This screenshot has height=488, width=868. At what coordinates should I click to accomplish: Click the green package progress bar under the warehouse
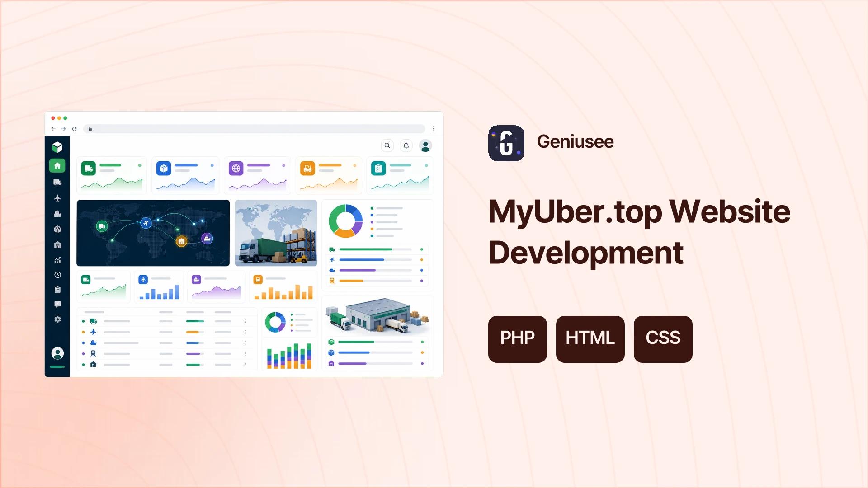click(375, 342)
